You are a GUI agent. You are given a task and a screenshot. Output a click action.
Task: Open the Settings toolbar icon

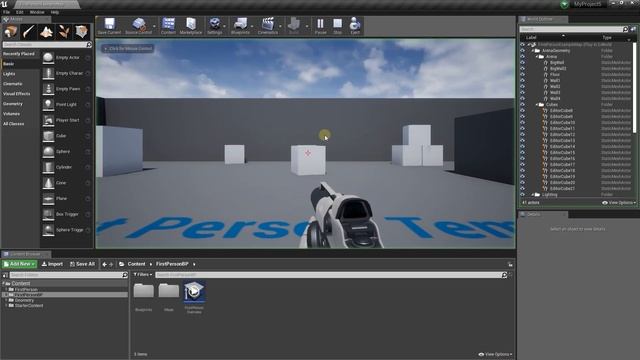click(x=215, y=26)
